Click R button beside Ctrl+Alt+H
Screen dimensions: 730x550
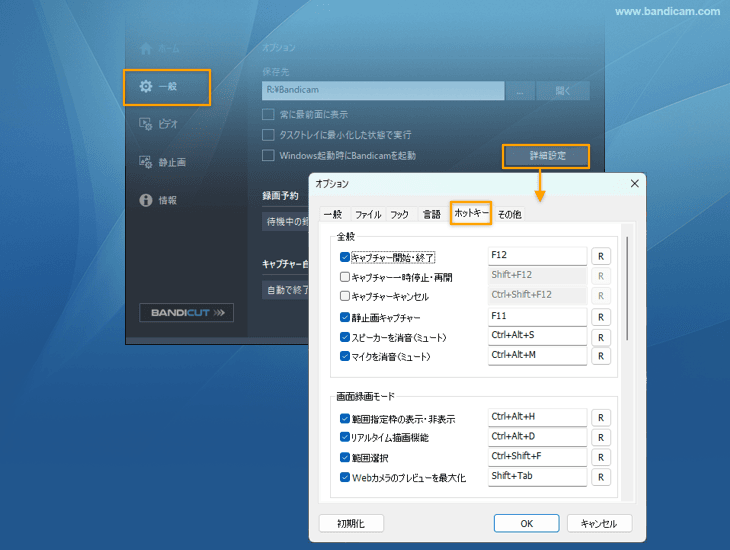pos(601,418)
